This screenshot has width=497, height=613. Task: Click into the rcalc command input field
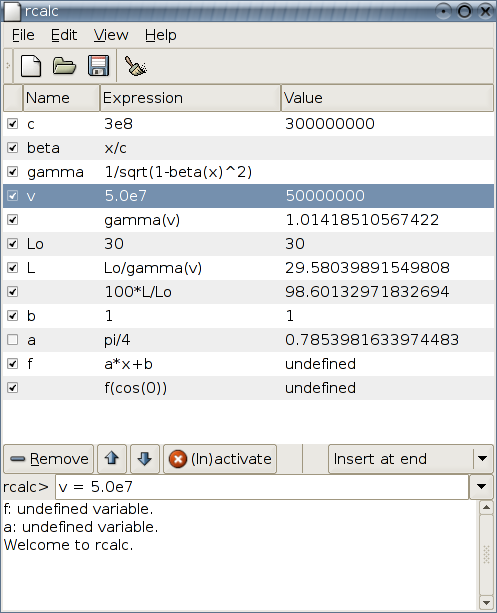click(262, 487)
